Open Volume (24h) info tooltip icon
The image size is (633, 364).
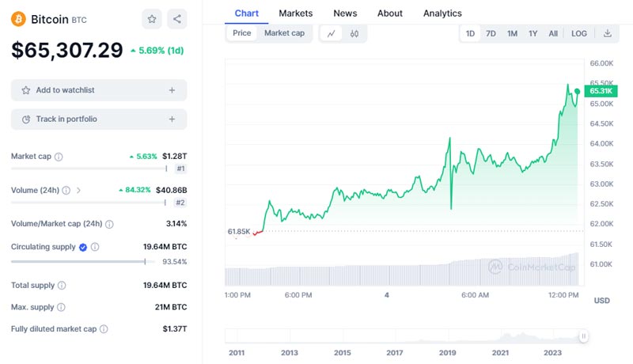tap(66, 190)
